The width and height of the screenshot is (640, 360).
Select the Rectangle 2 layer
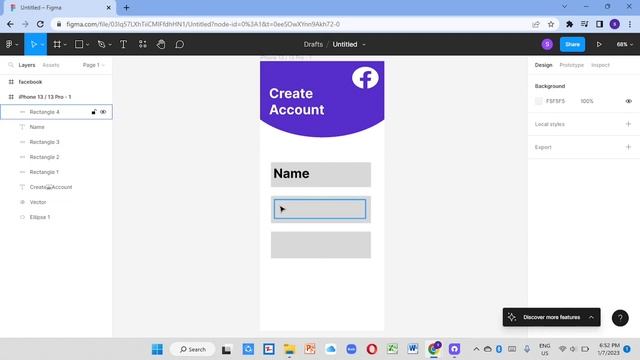point(56,157)
